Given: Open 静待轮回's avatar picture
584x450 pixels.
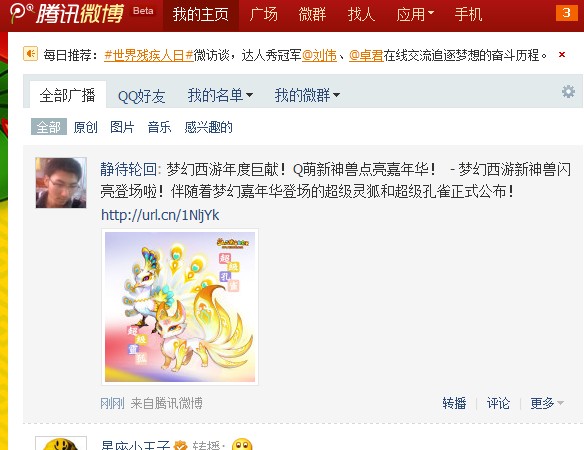Looking at the screenshot, I should point(61,183).
